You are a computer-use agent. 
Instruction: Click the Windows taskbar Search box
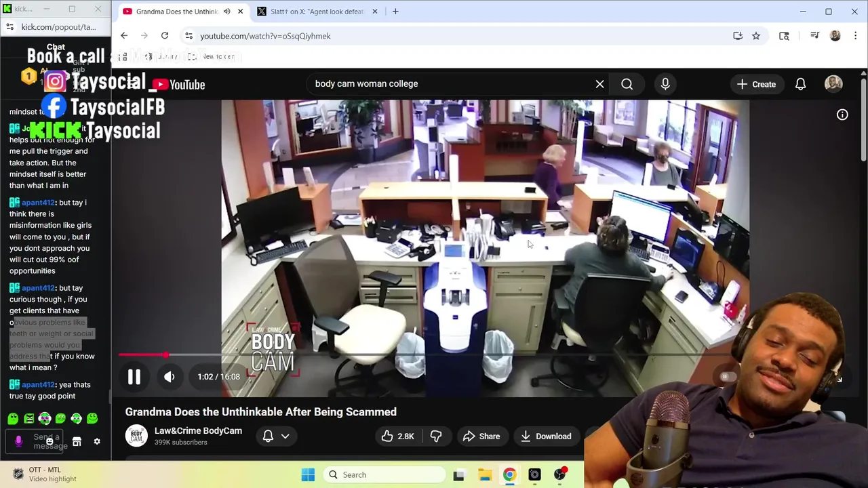coord(383,474)
